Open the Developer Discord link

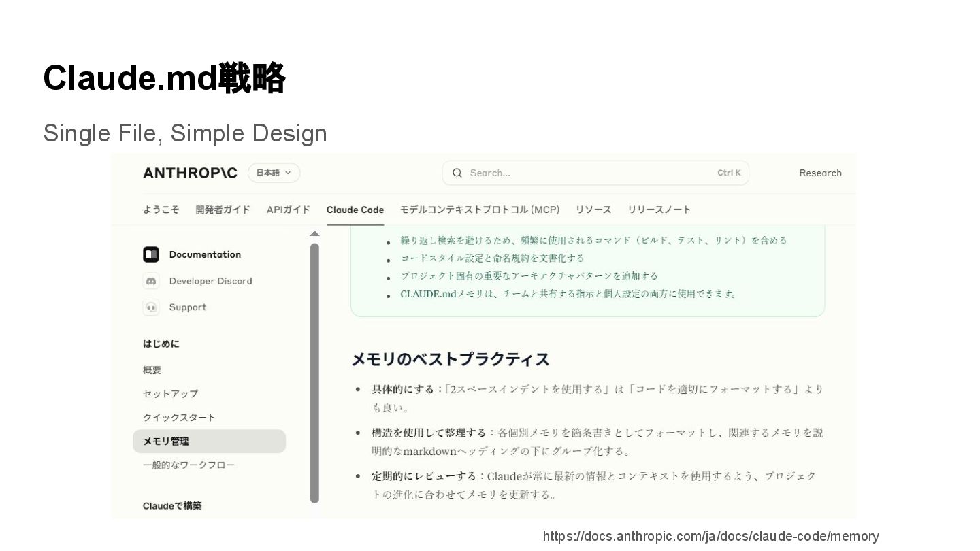(210, 281)
